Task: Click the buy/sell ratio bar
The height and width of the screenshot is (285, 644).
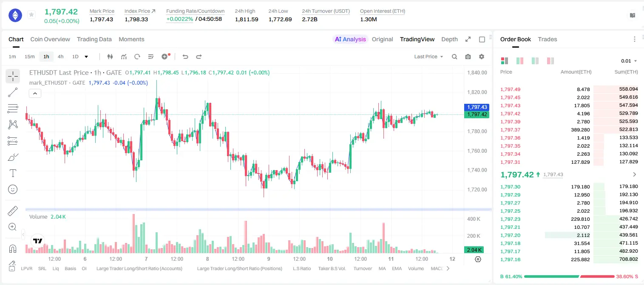Action: point(570,276)
